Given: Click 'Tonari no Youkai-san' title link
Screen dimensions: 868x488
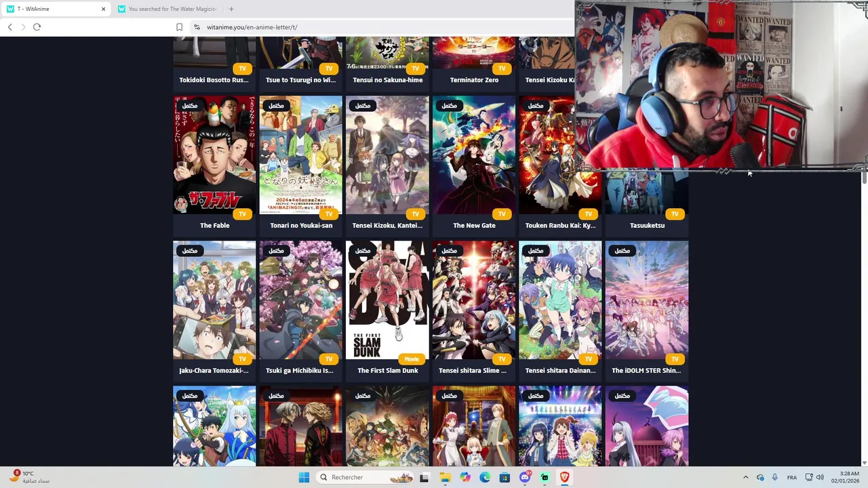Looking at the screenshot, I should tap(301, 225).
